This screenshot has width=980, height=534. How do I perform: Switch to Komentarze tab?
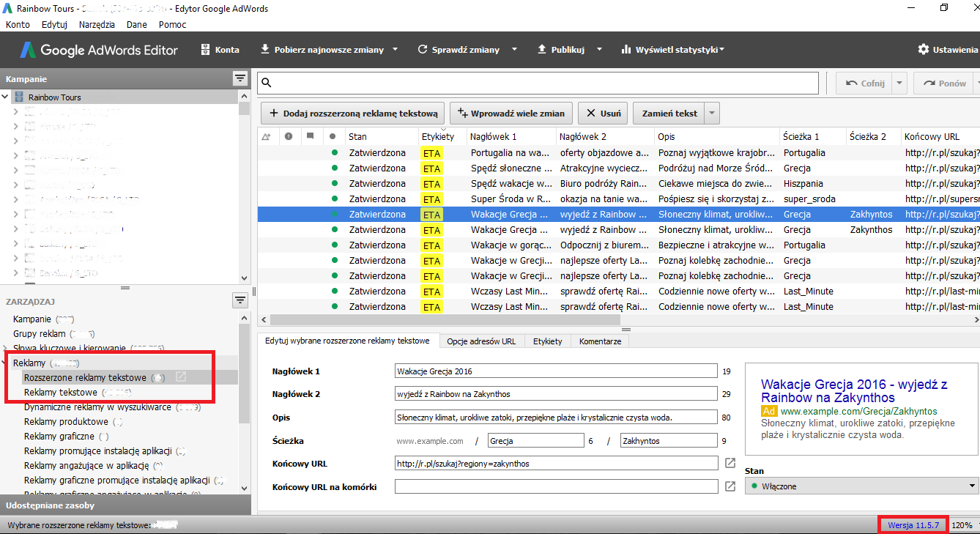tap(600, 341)
